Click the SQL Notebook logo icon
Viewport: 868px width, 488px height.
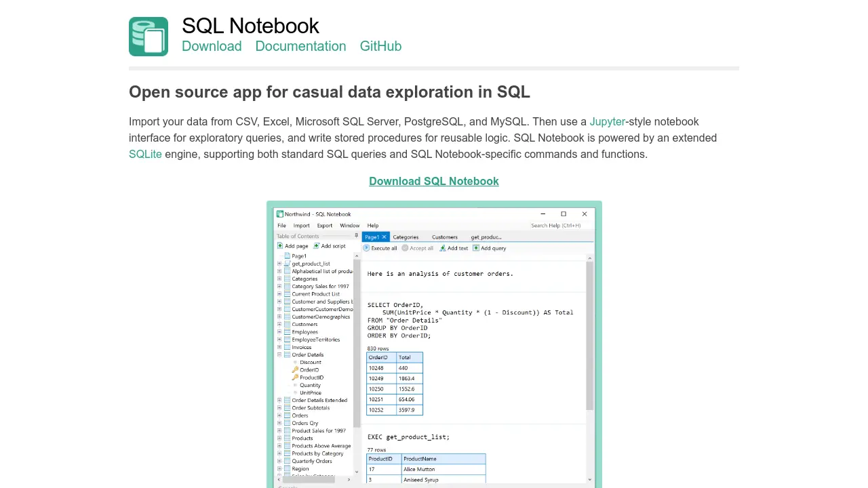pyautogui.click(x=149, y=37)
